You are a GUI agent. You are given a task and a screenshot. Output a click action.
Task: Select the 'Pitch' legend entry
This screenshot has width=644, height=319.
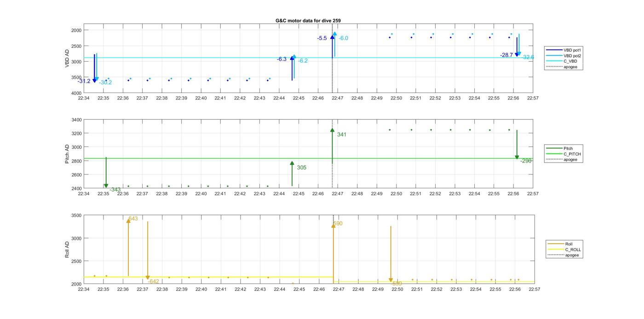pyautogui.click(x=560, y=149)
